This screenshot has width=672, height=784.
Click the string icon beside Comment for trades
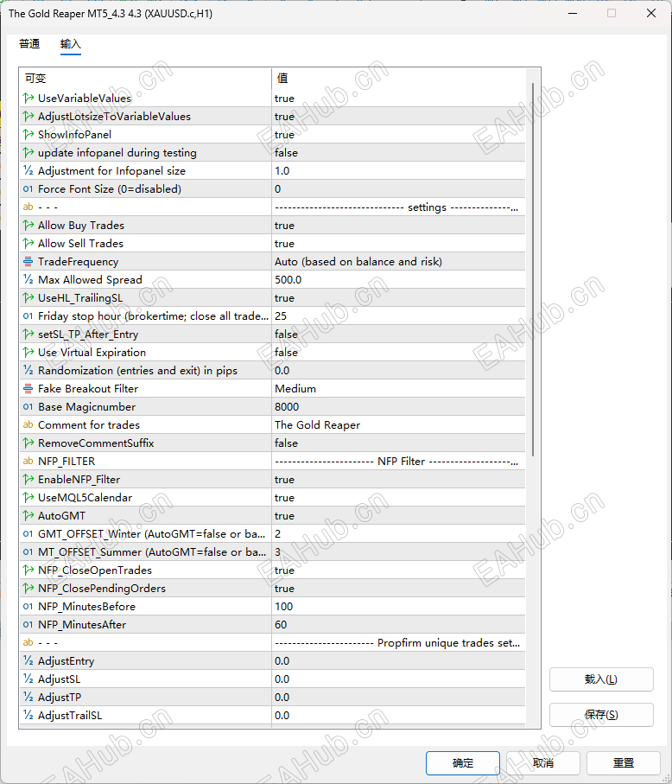[28, 425]
